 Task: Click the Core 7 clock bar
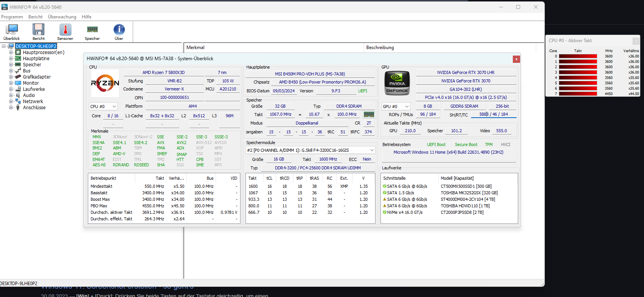point(578,94)
